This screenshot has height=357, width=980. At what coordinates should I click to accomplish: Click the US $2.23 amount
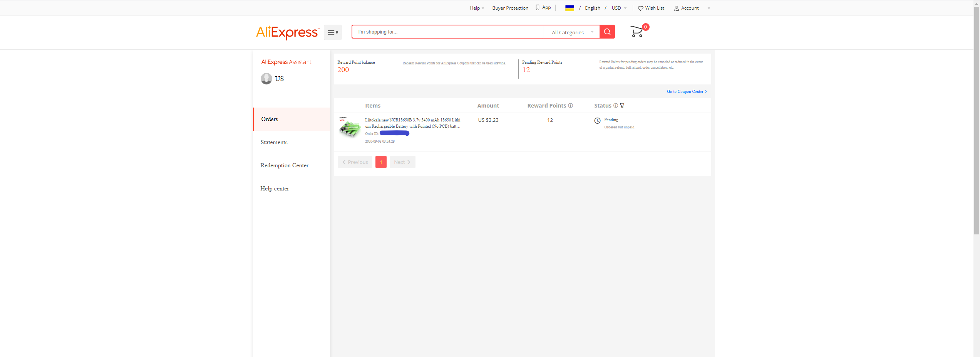coord(488,120)
